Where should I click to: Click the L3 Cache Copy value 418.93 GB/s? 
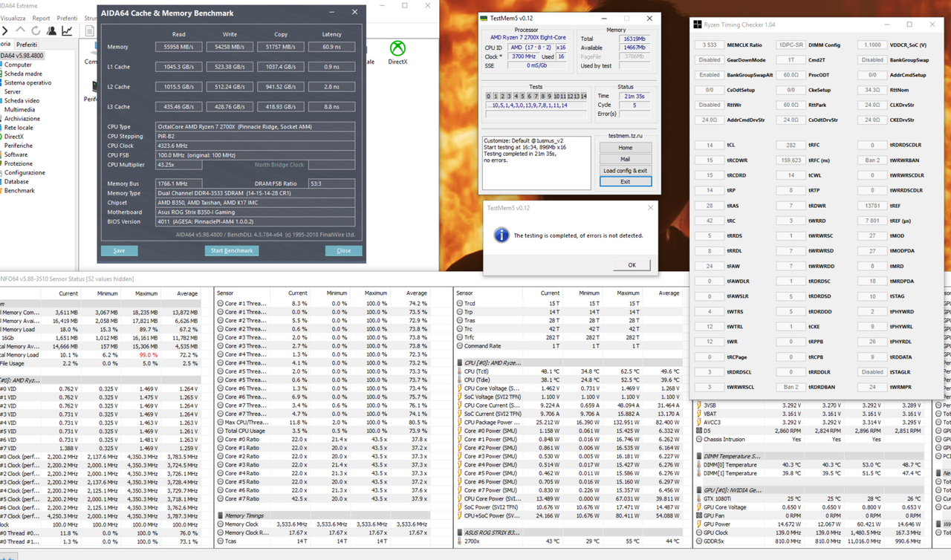pos(281,107)
